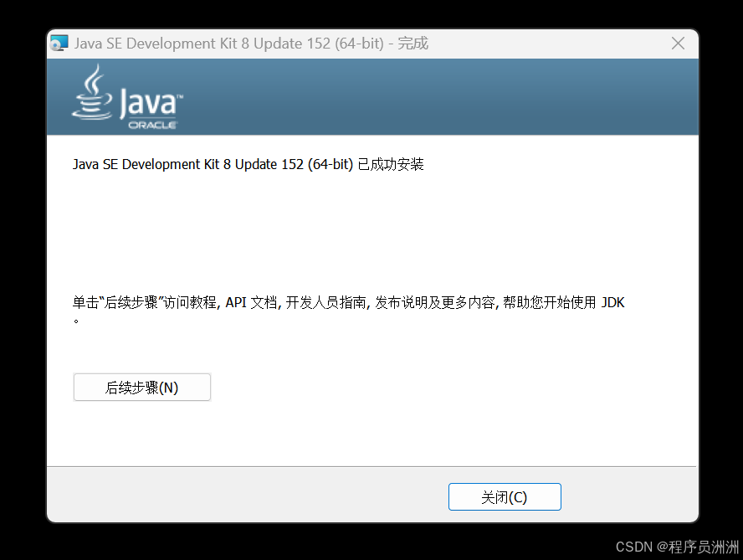Screen dimensions: 743x560
Task: Click the blue Java branding banner
Action: (418, 96)
